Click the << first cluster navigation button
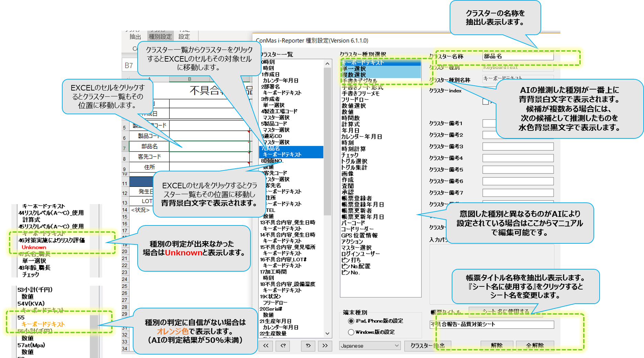The width and height of the screenshot is (644, 358). tap(266, 346)
